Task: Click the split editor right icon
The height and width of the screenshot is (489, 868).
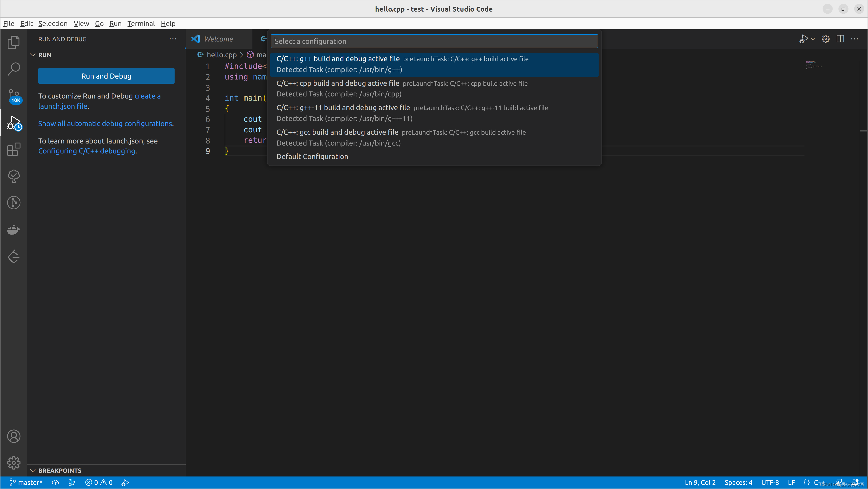Action: pyautogui.click(x=840, y=39)
